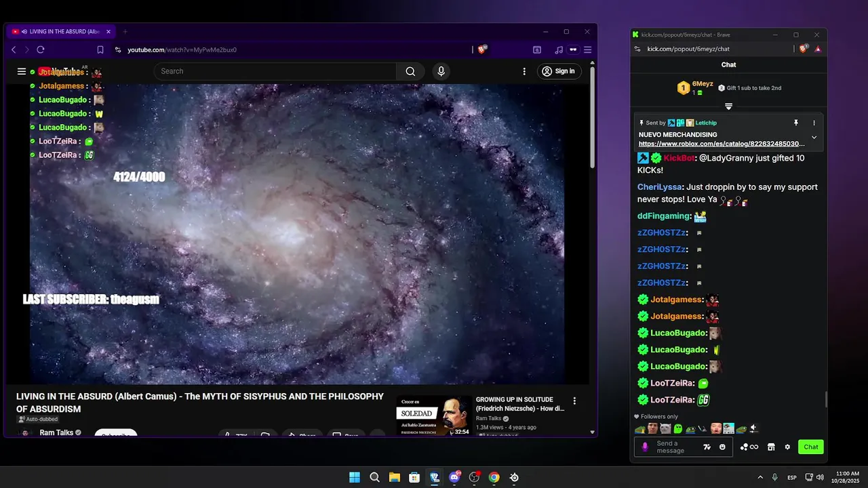Image resolution: width=868 pixels, height=488 pixels.
Task: Activate the purple microphone in message box
Action: click(645, 447)
